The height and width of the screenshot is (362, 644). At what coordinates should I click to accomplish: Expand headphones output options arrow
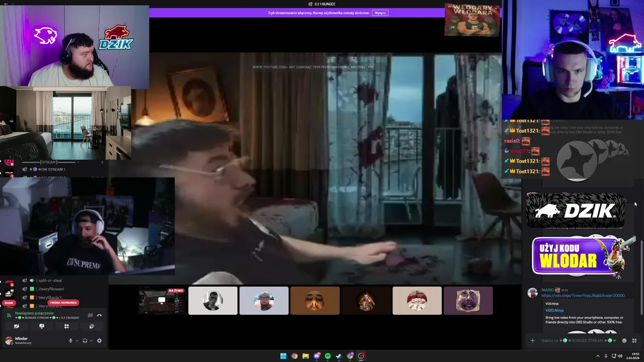tap(91, 341)
